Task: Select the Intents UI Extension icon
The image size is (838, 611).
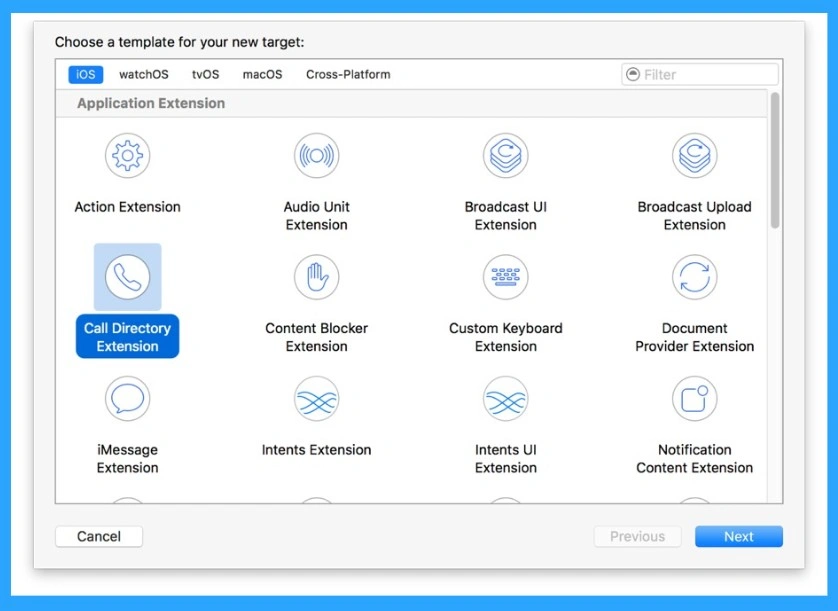Action: (505, 398)
